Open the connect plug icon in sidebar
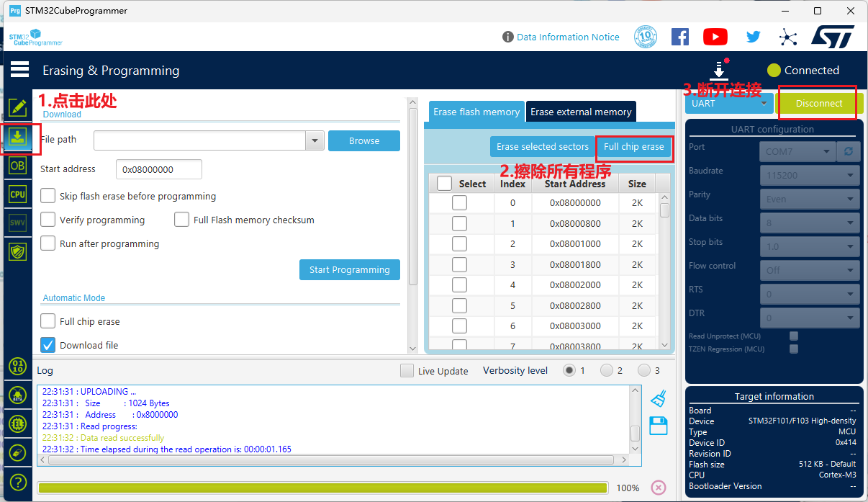This screenshot has width=868, height=502. (17, 452)
